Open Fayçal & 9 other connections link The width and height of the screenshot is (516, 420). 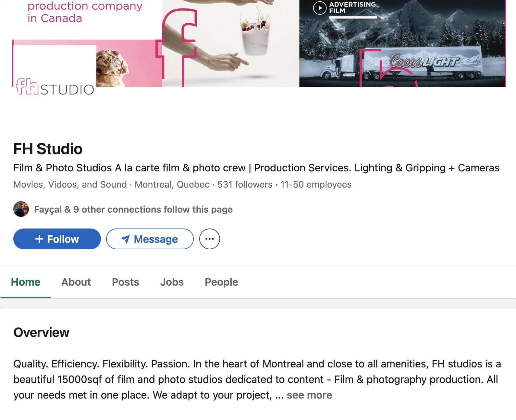133,209
